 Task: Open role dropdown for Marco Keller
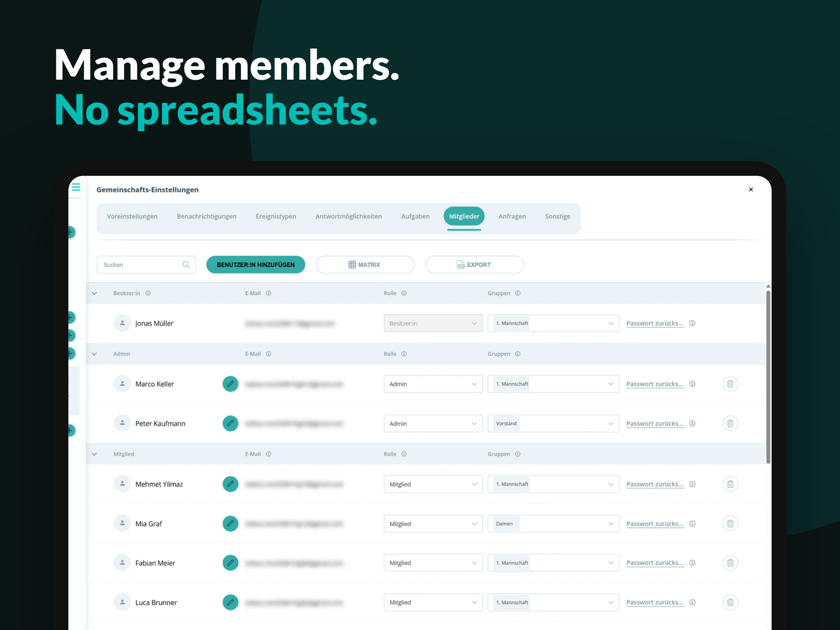433,384
